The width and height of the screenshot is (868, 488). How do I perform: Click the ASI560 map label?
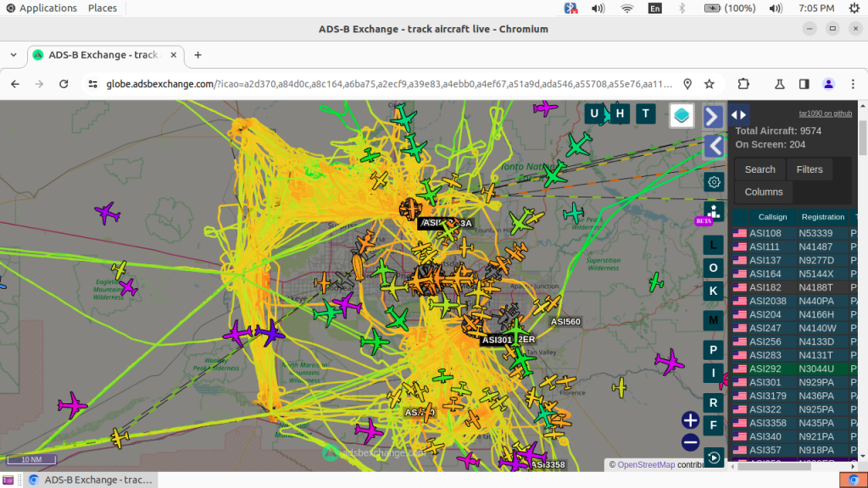coord(565,321)
